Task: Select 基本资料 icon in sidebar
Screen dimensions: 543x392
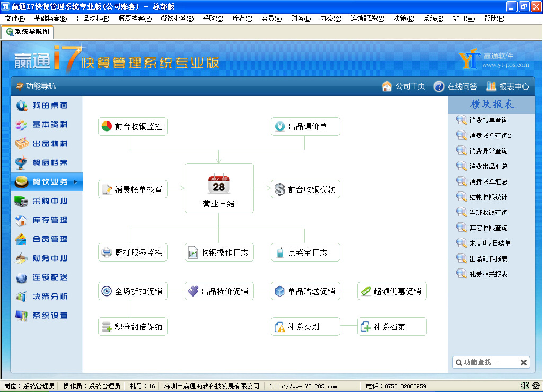Action: pyautogui.click(x=21, y=125)
